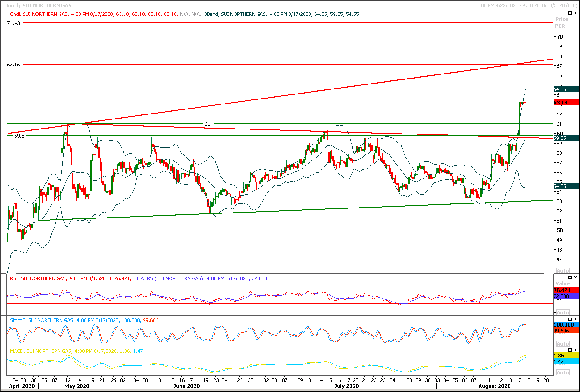Close the MACD indicator pane
This screenshot has height=392, width=580.
(575, 350)
